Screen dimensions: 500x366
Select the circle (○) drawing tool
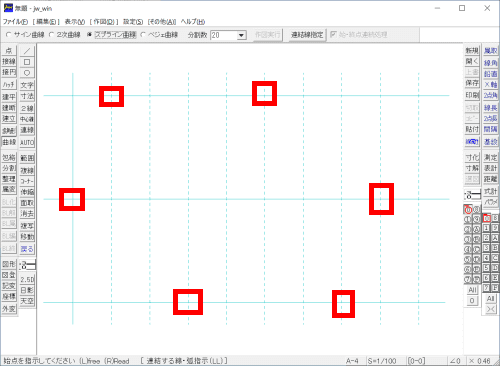click(x=27, y=73)
